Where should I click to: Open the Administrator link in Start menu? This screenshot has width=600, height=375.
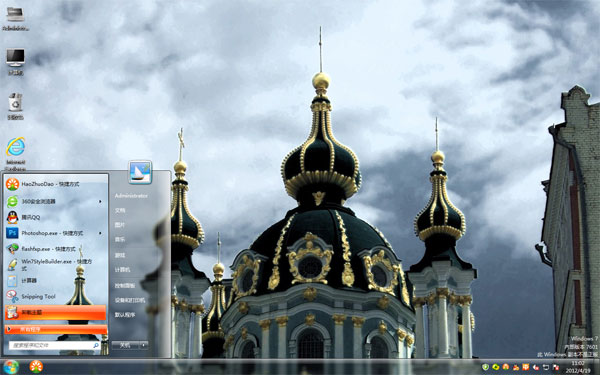coord(131,196)
